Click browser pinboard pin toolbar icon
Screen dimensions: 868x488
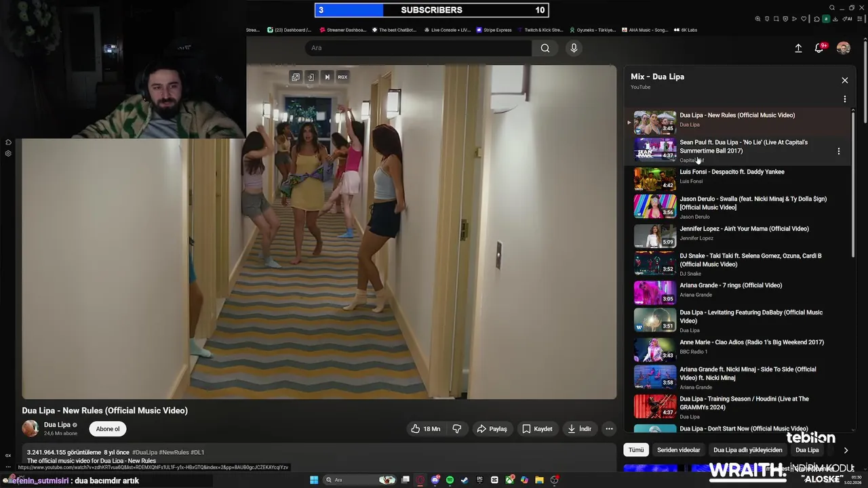[767, 19]
